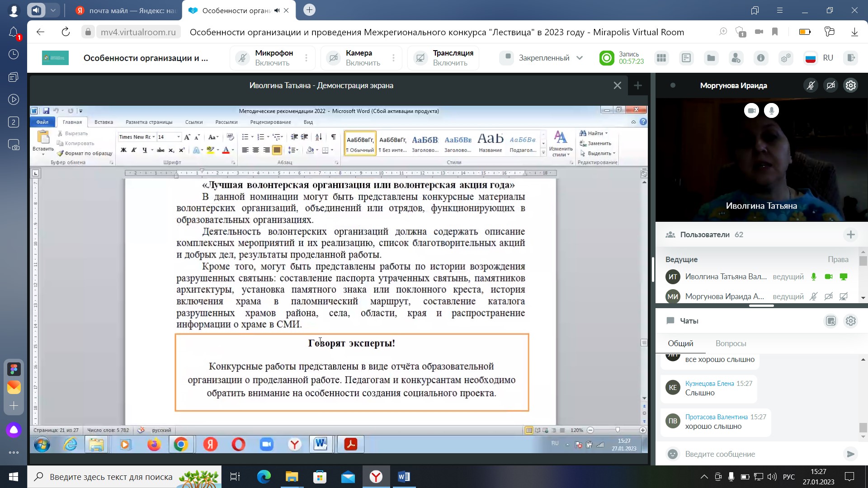Viewport: 868px width, 488px height.
Task: Open the notes panel icon in room toolbar
Action: pyautogui.click(x=686, y=58)
